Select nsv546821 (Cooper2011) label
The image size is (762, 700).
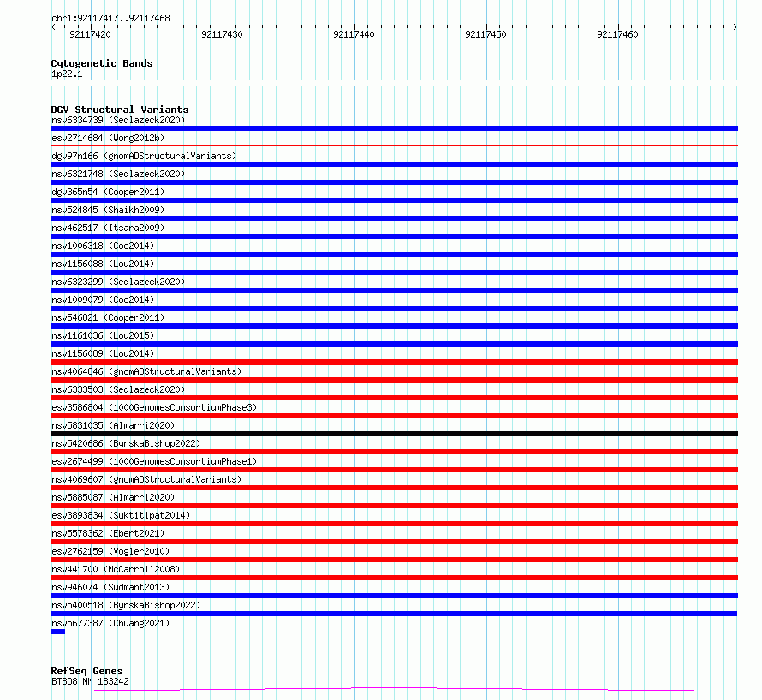[108, 317]
